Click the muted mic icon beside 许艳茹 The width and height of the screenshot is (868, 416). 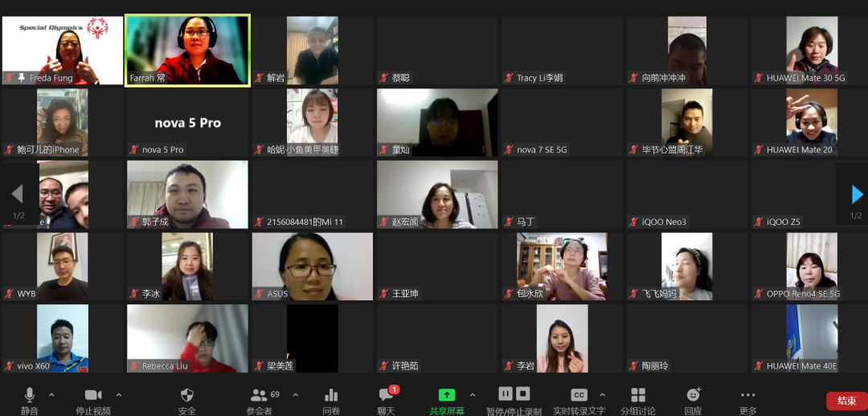coord(383,365)
